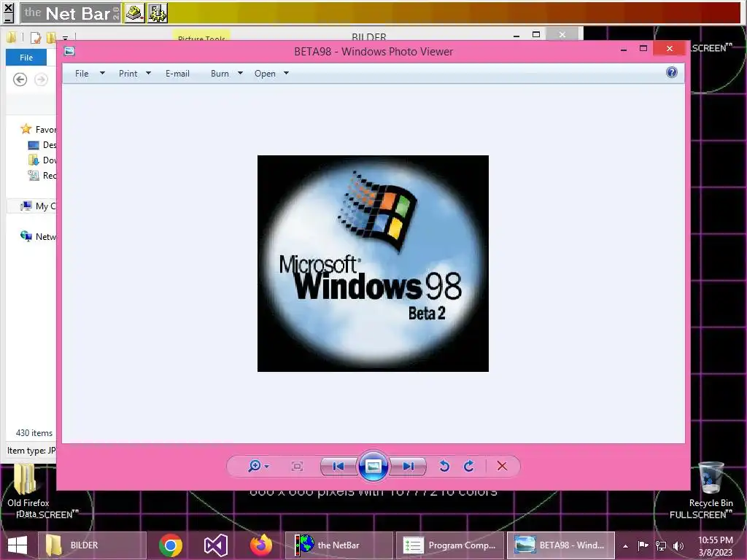
Task: Maximize the Windows Photo Viewer window
Action: [643, 49]
